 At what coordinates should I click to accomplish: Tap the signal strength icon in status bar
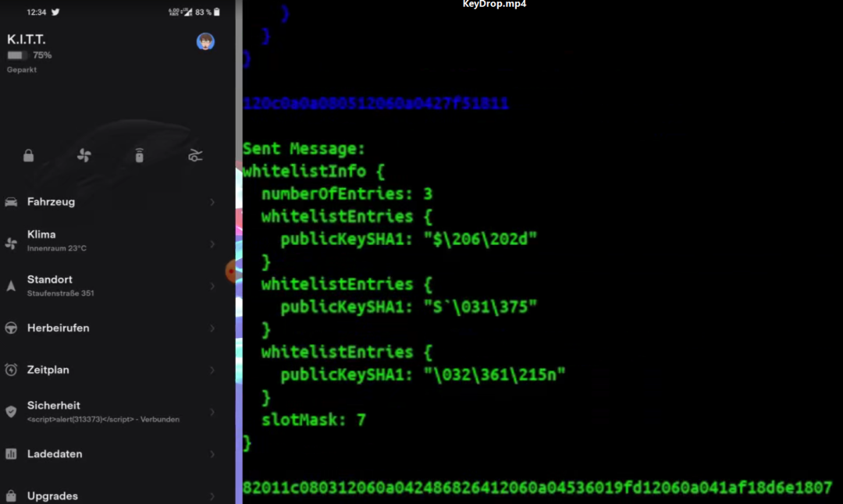click(188, 12)
